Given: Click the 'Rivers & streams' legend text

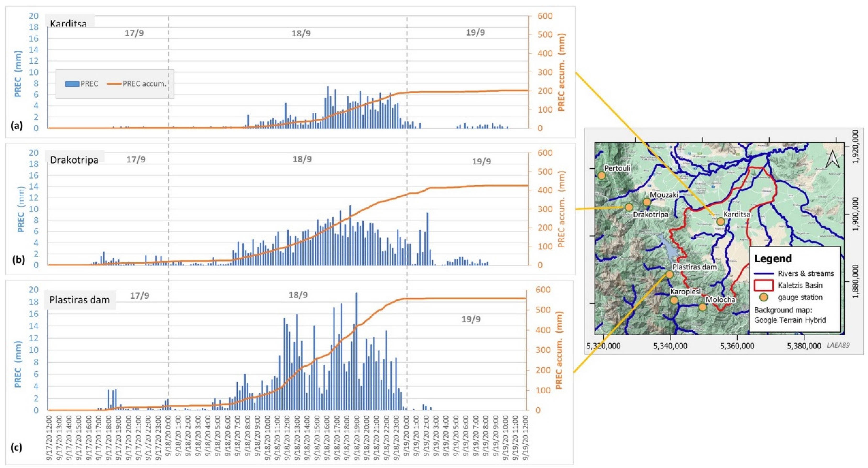Looking at the screenshot, I should [806, 273].
